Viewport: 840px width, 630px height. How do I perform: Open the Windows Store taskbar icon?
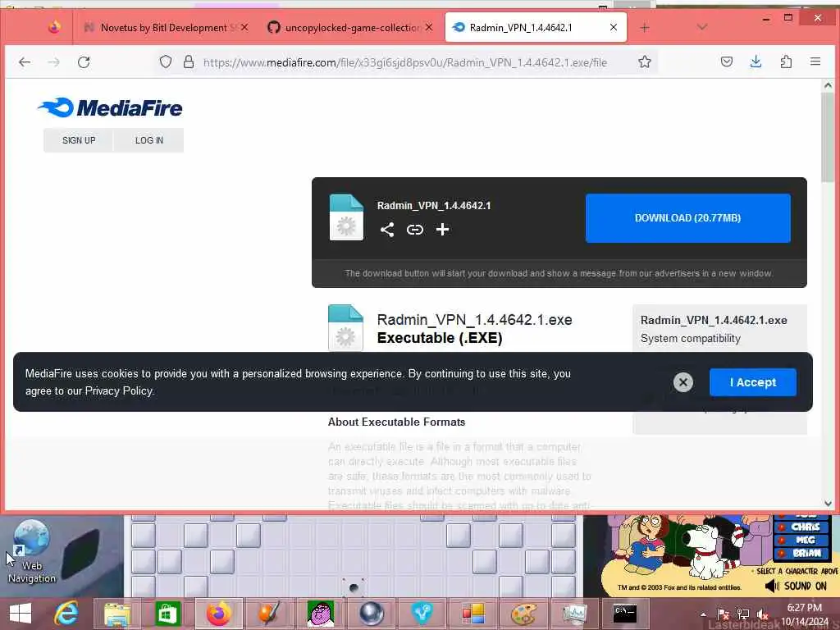click(x=167, y=614)
